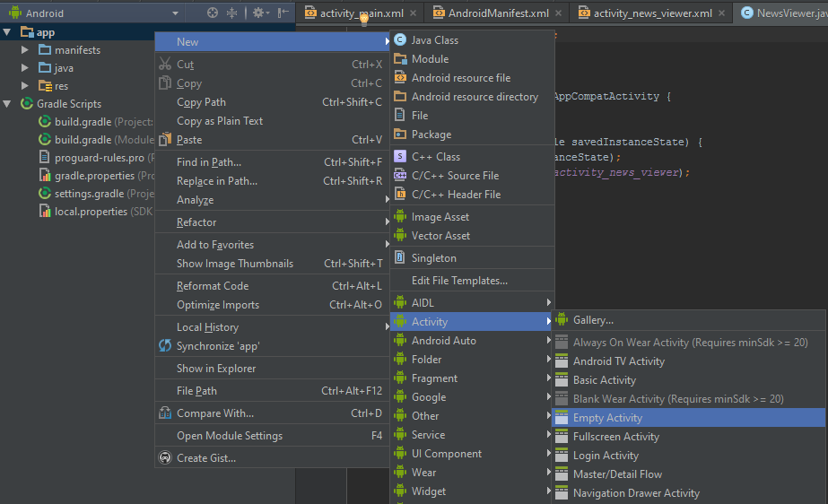Select Image Asset menu entry
The image size is (828, 504).
(440, 217)
